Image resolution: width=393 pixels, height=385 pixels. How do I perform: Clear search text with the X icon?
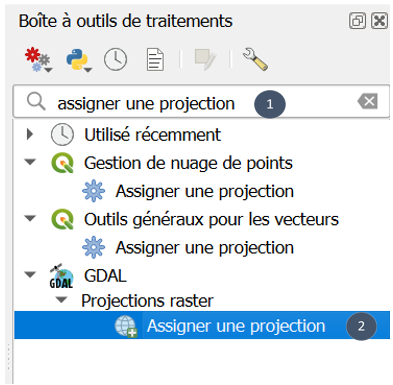point(368,101)
